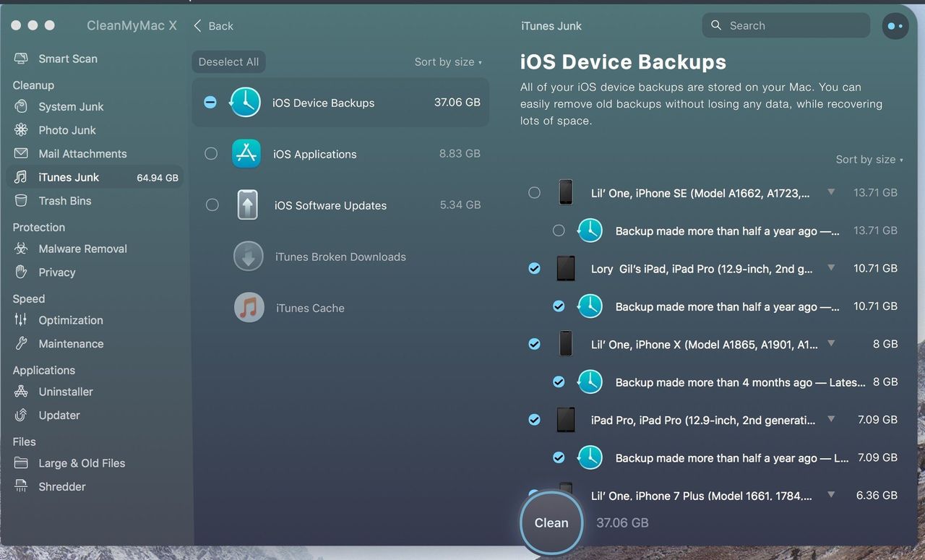Image resolution: width=925 pixels, height=560 pixels.
Task: Check the 13.71 GB backup checkbox
Action: point(559,231)
